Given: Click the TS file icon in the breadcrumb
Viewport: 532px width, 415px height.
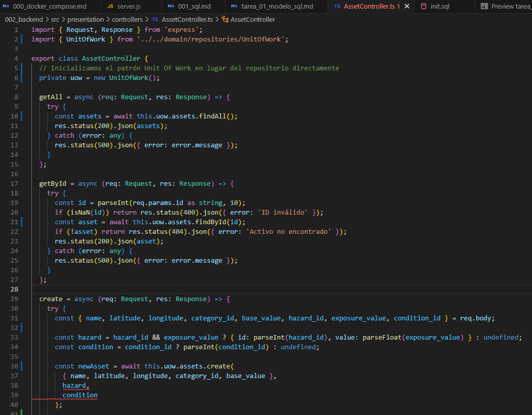Looking at the screenshot, I should pyautogui.click(x=155, y=20).
